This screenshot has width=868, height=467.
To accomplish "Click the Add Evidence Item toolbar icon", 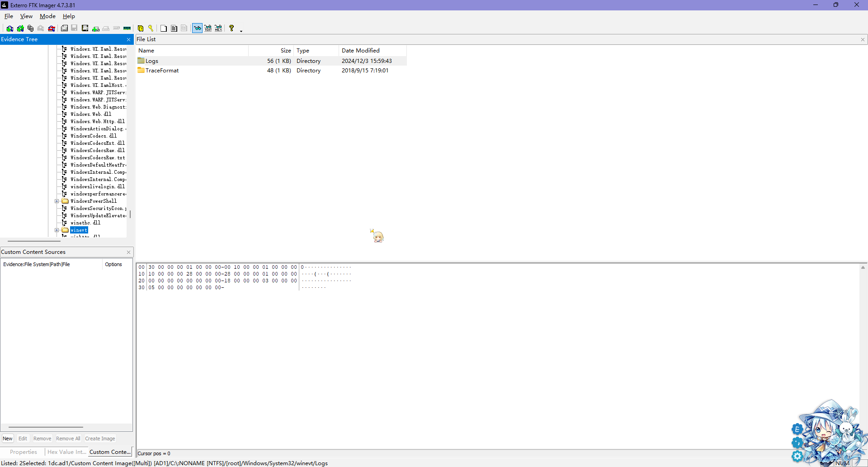I will click(9, 28).
